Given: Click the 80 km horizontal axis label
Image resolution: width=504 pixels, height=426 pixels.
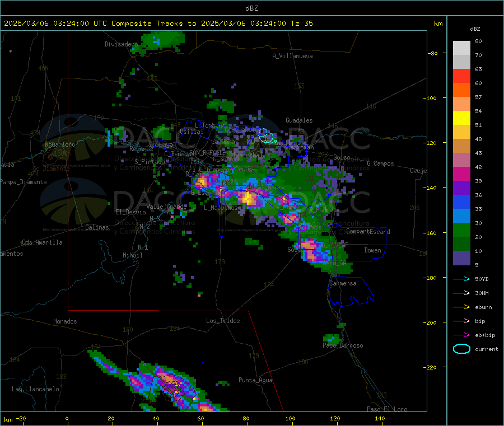Looking at the screenshot, I should coord(246,418).
